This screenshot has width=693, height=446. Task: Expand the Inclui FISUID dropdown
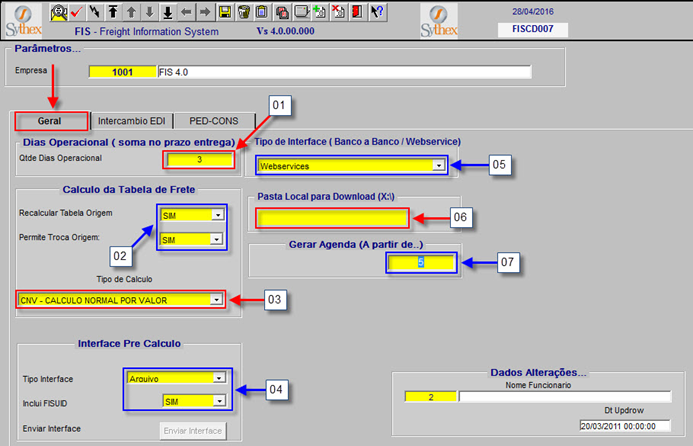pos(217,401)
